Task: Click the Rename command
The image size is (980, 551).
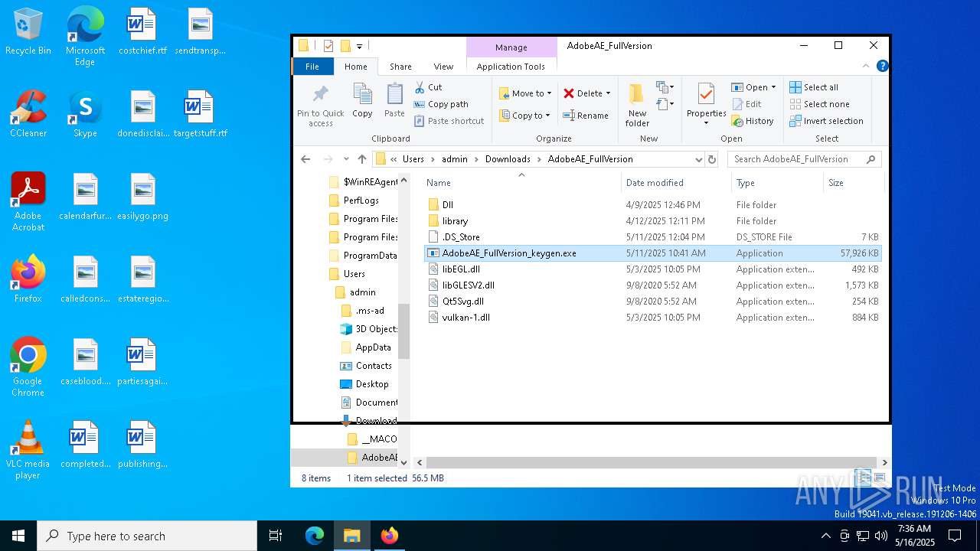Action: coord(586,116)
